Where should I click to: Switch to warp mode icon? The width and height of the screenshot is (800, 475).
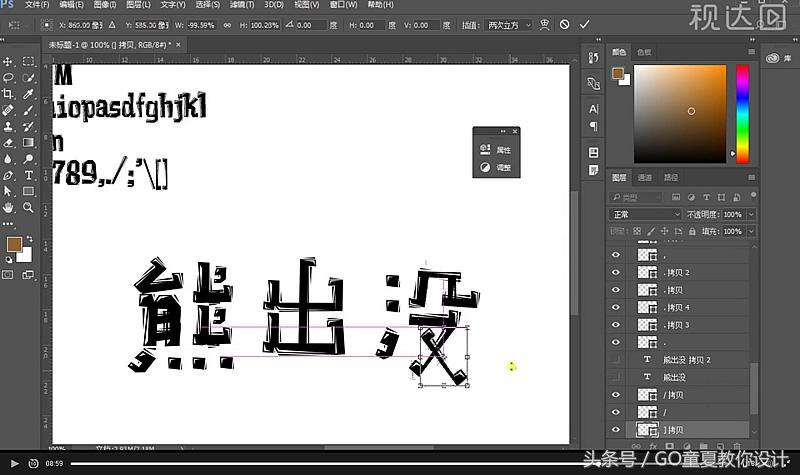545,24
